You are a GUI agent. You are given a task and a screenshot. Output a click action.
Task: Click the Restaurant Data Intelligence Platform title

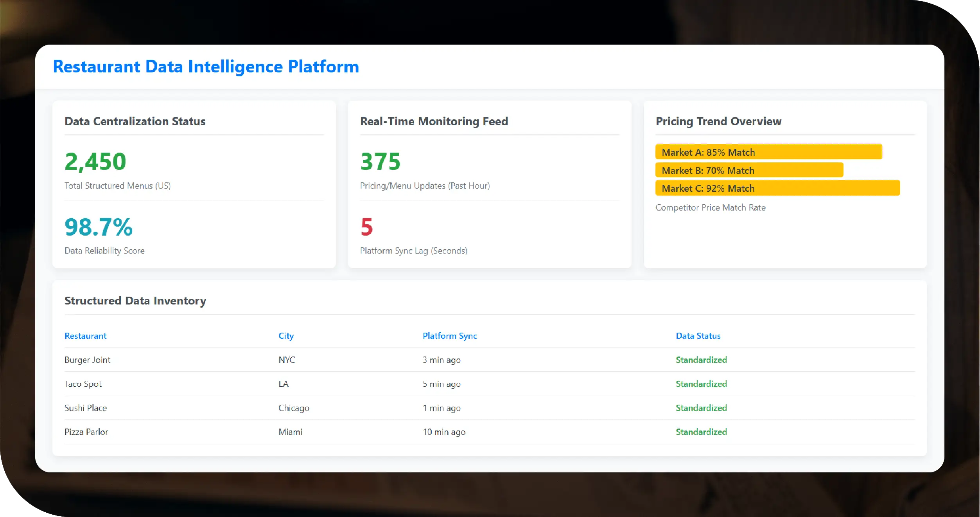pos(206,67)
